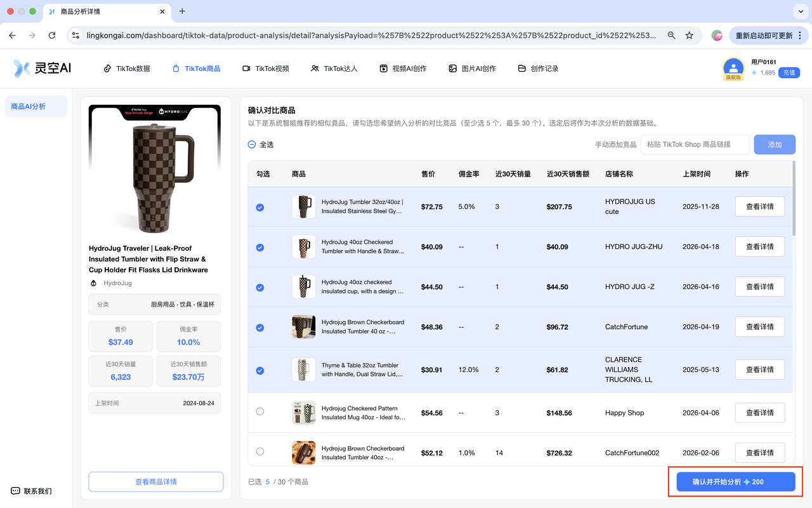Open 创作记录 menu
The image size is (812, 508).
tap(538, 69)
